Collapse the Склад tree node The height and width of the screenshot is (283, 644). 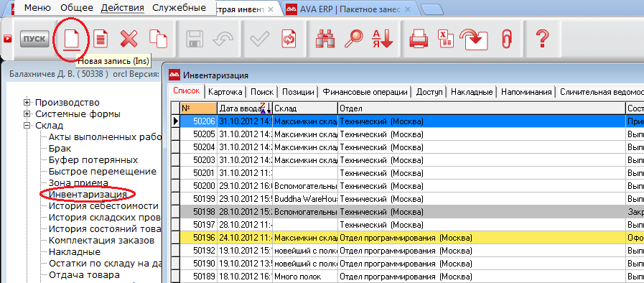coord(27,125)
